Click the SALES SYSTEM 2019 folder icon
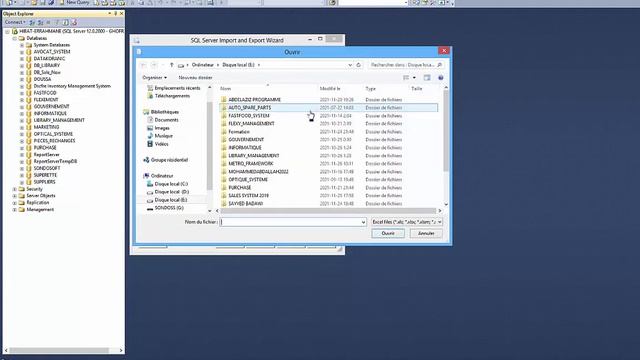 coord(224,196)
